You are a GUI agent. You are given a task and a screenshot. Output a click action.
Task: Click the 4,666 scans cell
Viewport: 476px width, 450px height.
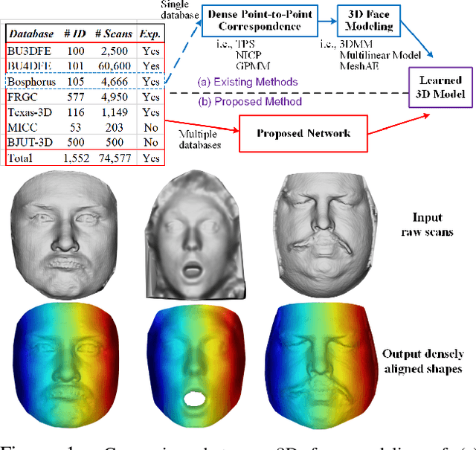click(x=114, y=81)
